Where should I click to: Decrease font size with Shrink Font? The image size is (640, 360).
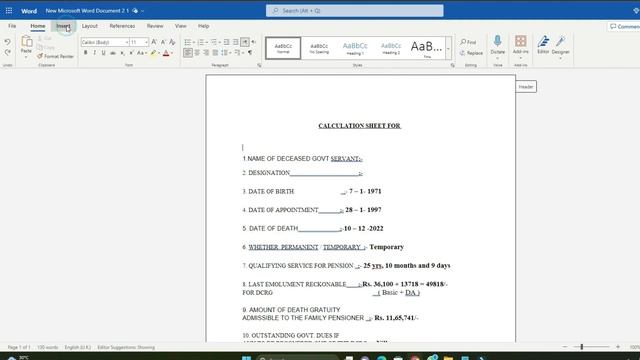coord(163,42)
